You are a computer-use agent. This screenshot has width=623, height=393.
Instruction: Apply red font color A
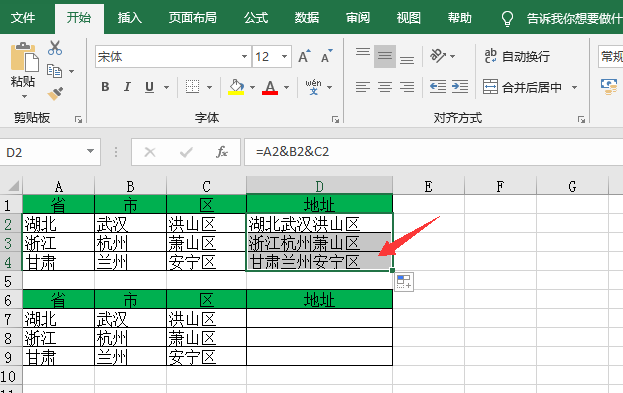tap(270, 87)
